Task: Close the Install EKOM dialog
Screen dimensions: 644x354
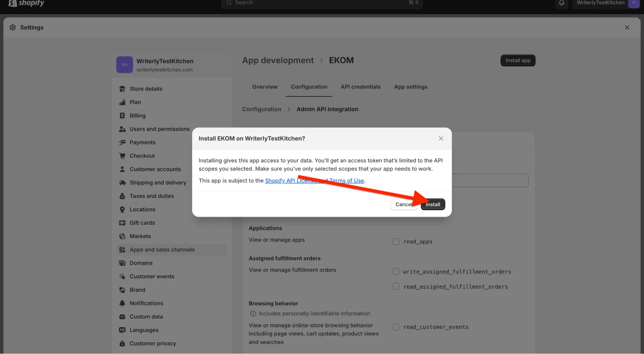Action: [441, 138]
